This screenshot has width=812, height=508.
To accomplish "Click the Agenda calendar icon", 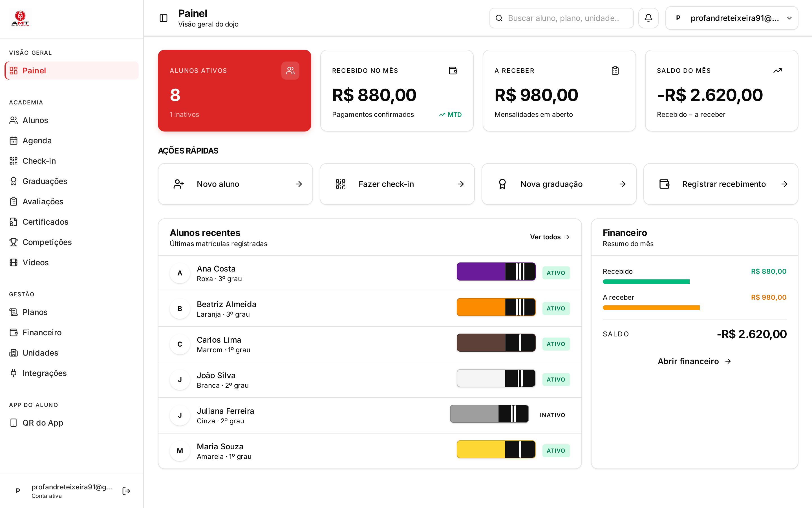I will coord(14,141).
